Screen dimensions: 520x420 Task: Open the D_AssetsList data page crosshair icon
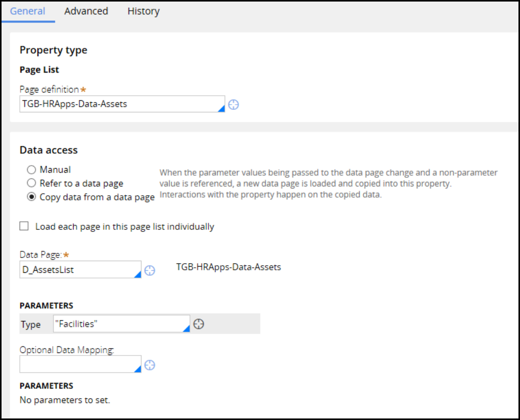(150, 271)
